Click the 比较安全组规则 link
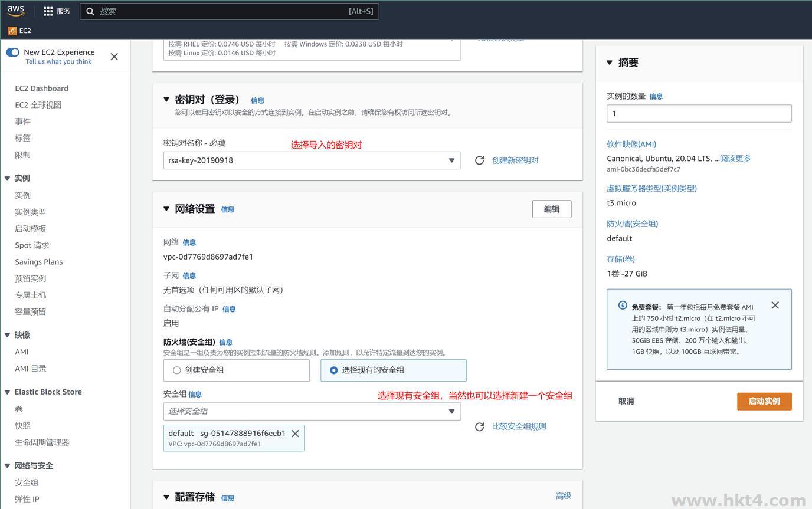The height and width of the screenshot is (509, 812). tap(519, 426)
